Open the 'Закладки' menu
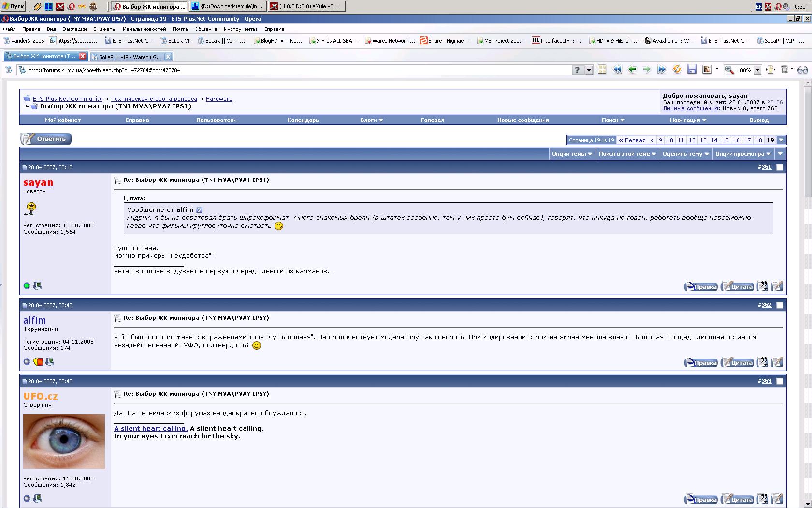Screen dimensions: 812x508 75,29
